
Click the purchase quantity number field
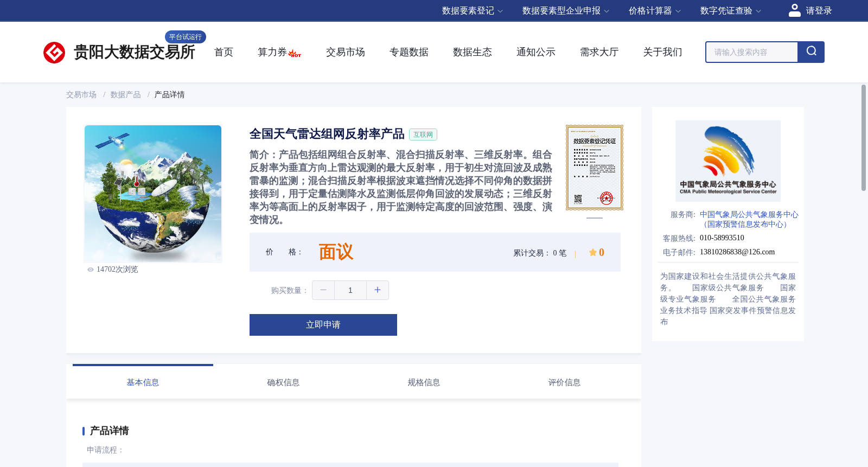[x=350, y=290]
